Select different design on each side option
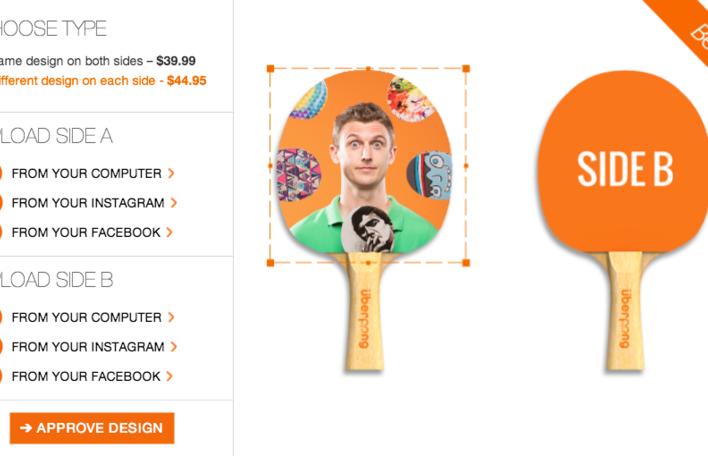This screenshot has height=456, width=708. pos(102,81)
